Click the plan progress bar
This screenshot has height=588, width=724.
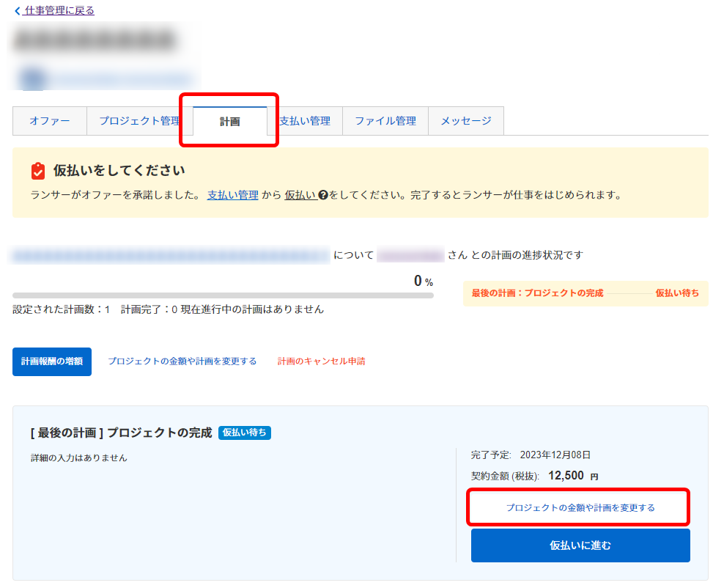click(x=223, y=295)
